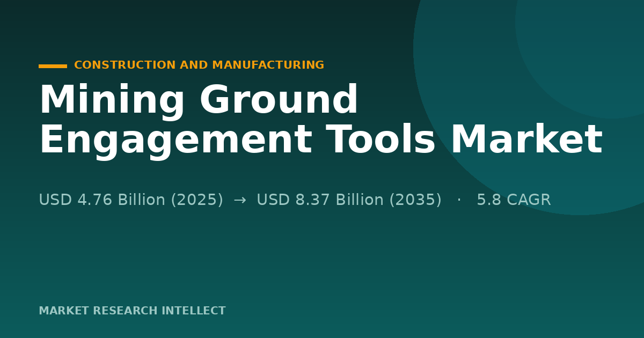Click the 'Construction and Manufacturing' category label
The height and width of the screenshot is (338, 644).
point(199,65)
